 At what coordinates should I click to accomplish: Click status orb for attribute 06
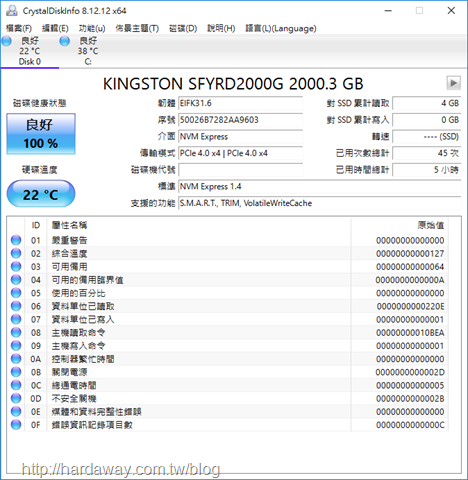pos(16,306)
